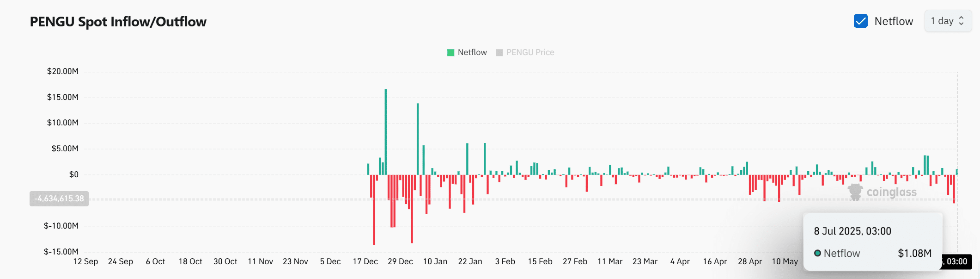Click the "17 Dec" x-axis date label
Image resolution: width=980 pixels, height=279 pixels.
point(365,261)
